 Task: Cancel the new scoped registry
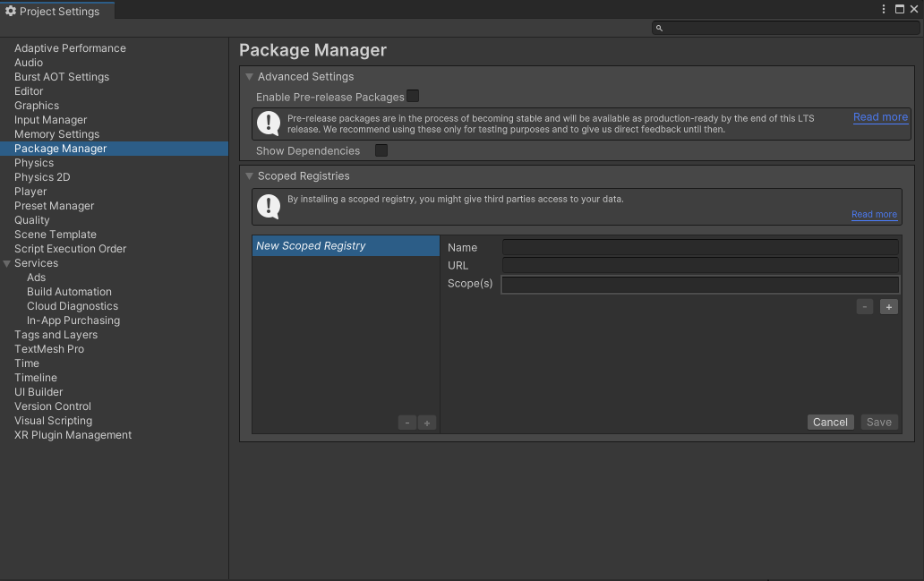pyautogui.click(x=830, y=423)
